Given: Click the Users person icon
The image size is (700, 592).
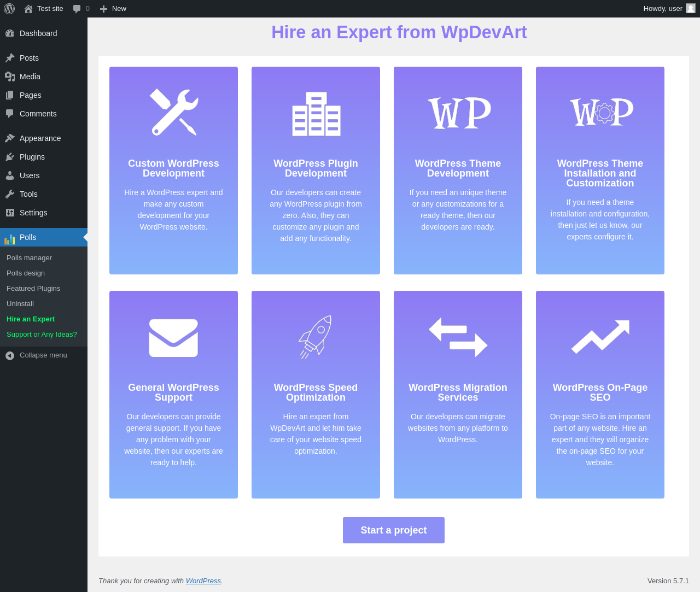Looking at the screenshot, I should 10,175.
